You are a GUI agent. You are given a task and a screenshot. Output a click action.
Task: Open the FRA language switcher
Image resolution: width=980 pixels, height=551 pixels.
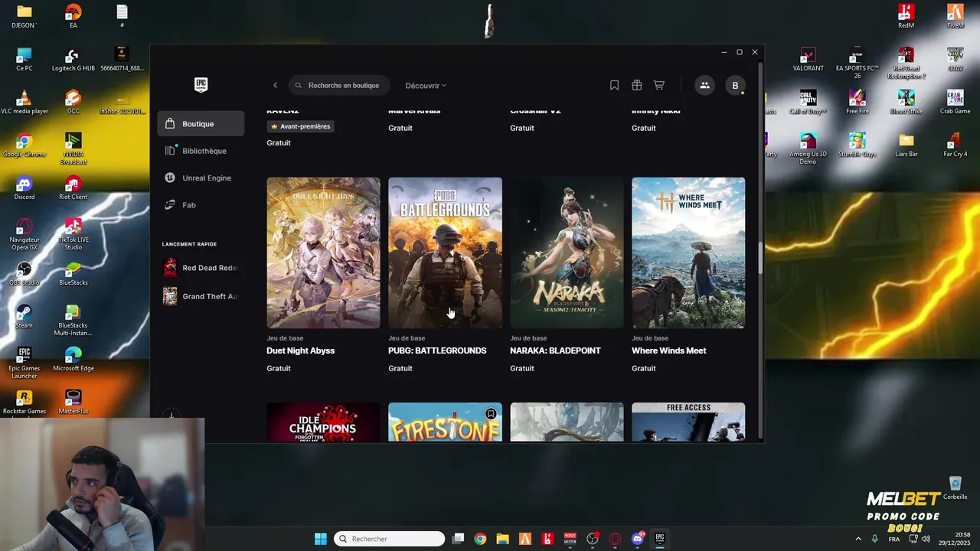pos(893,539)
